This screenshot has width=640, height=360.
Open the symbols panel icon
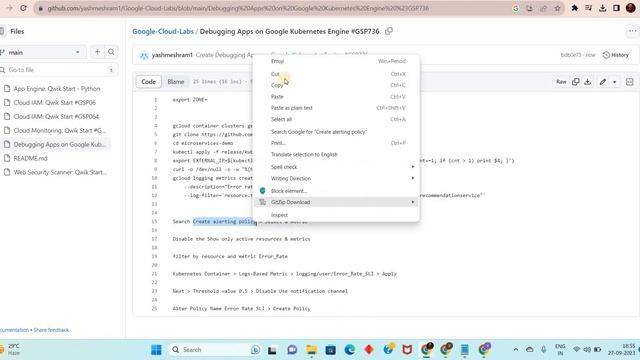629,82
